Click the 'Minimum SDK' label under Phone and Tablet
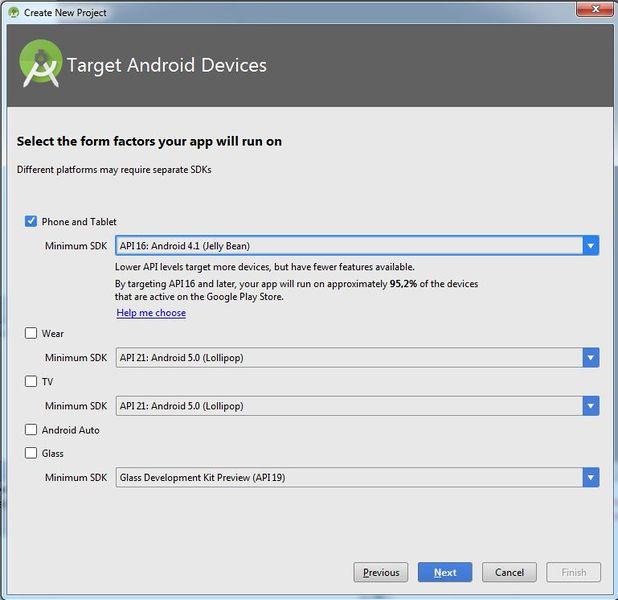 pyautogui.click(x=76, y=246)
